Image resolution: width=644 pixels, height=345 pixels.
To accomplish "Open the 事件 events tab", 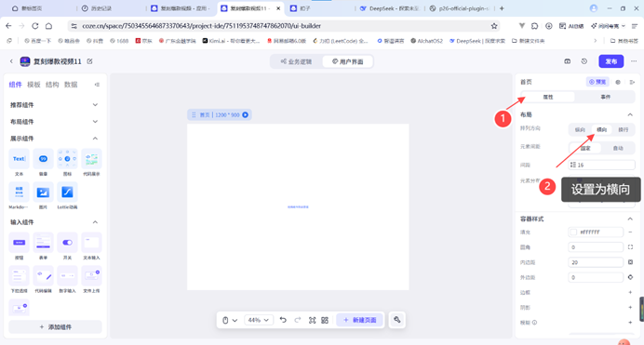I will 606,97.
